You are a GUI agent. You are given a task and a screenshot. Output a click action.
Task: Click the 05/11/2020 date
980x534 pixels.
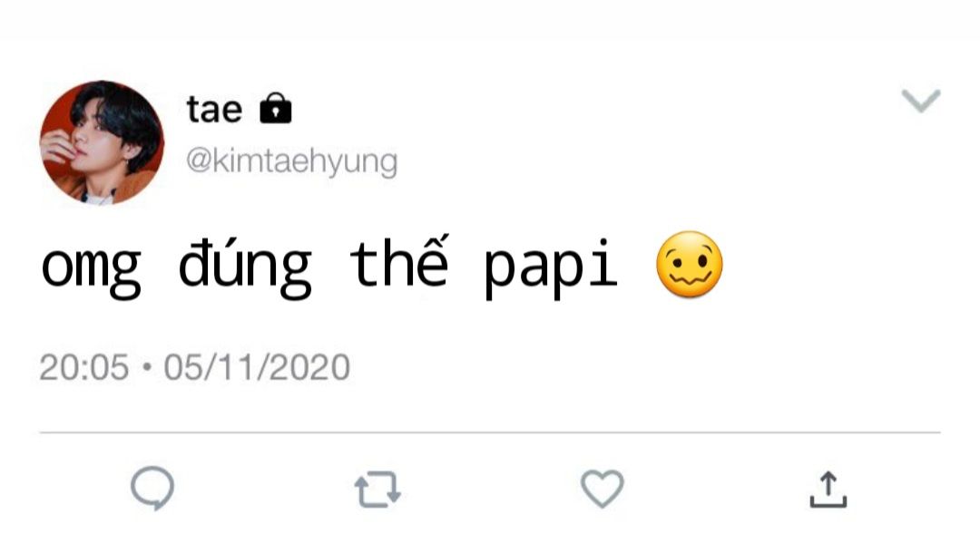tap(257, 367)
